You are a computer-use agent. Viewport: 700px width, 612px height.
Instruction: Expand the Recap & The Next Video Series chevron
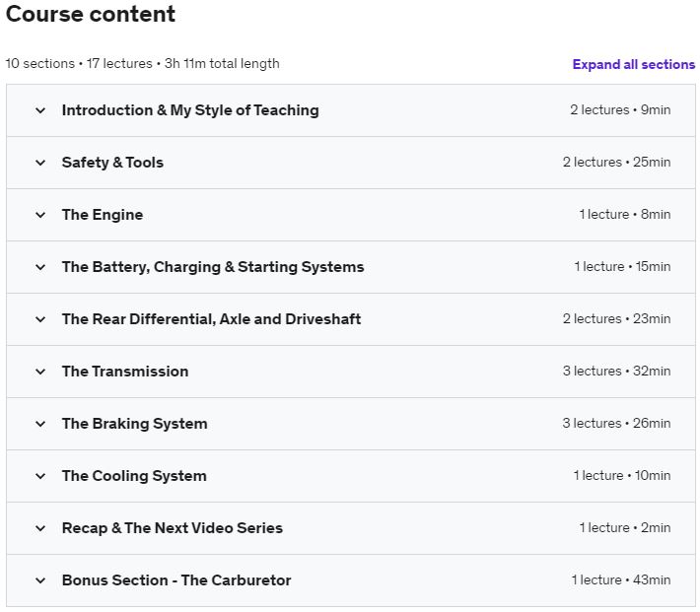click(40, 528)
